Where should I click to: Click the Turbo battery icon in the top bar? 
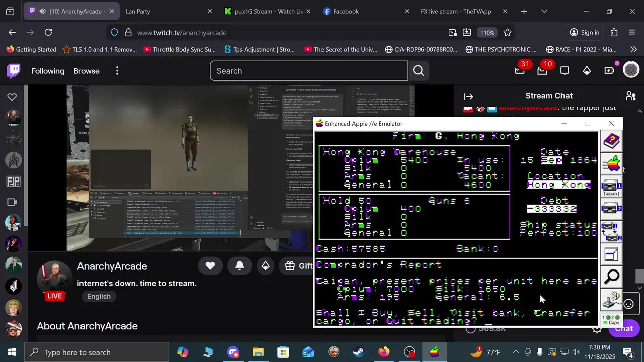pyautogui.click(x=609, y=71)
